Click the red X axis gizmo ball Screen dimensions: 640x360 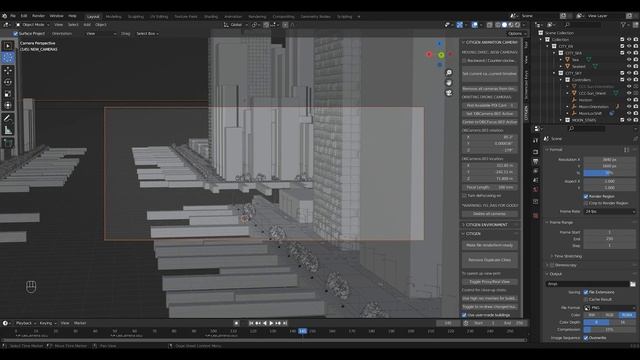[x=429, y=54]
